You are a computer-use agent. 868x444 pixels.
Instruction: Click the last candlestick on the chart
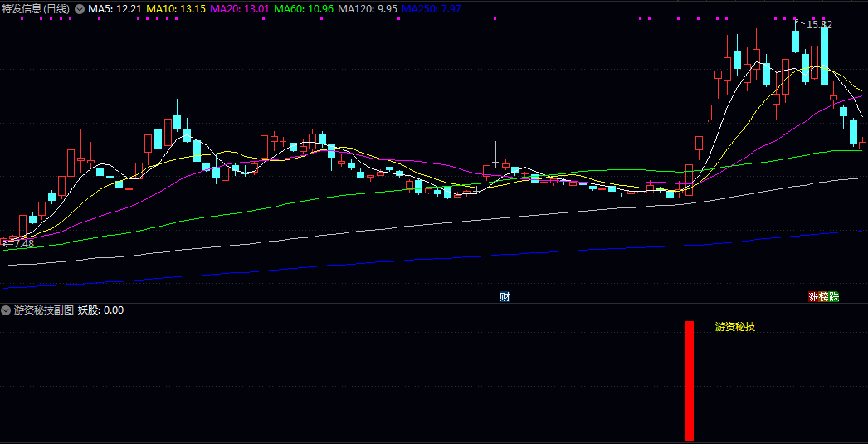coord(863,145)
